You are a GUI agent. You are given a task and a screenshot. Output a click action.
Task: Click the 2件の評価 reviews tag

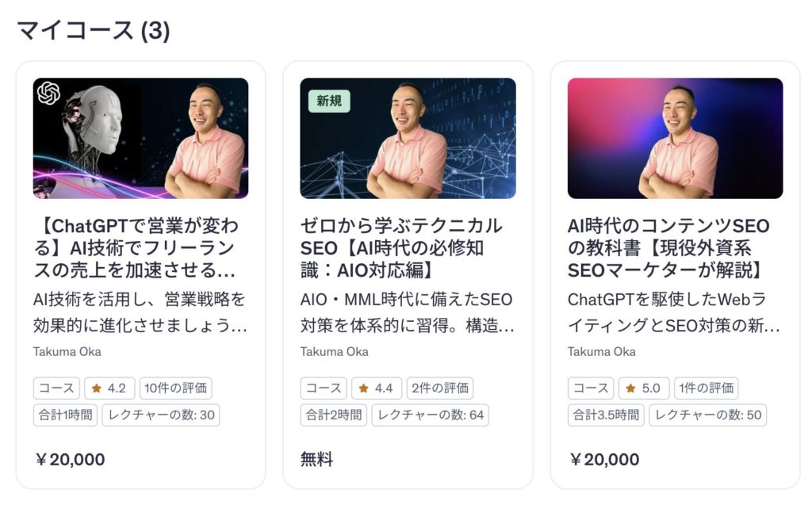pyautogui.click(x=439, y=388)
